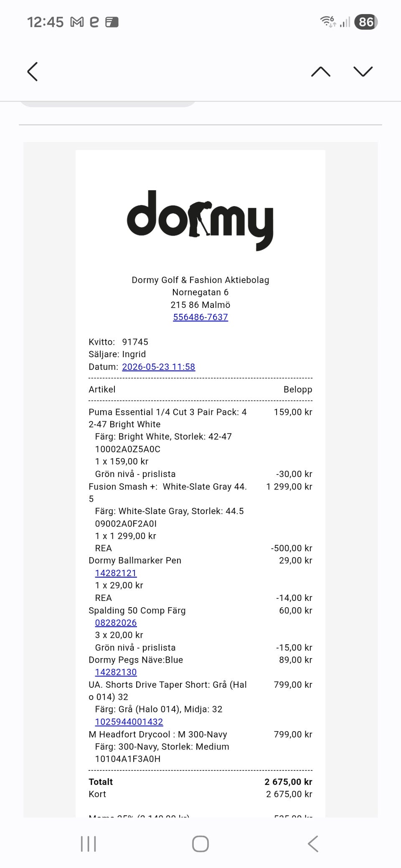Go to next email with down chevron
This screenshot has height=868, width=401.
point(363,72)
